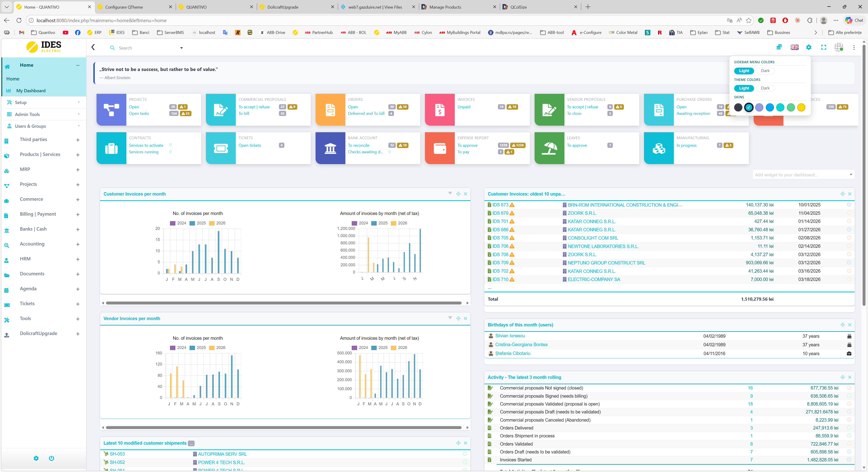The image size is (868, 472).
Task: Select Dark under Theme Colors
Action: pos(765,88)
